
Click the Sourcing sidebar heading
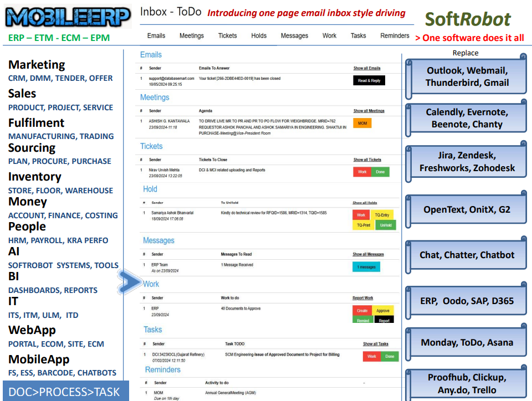(x=32, y=148)
